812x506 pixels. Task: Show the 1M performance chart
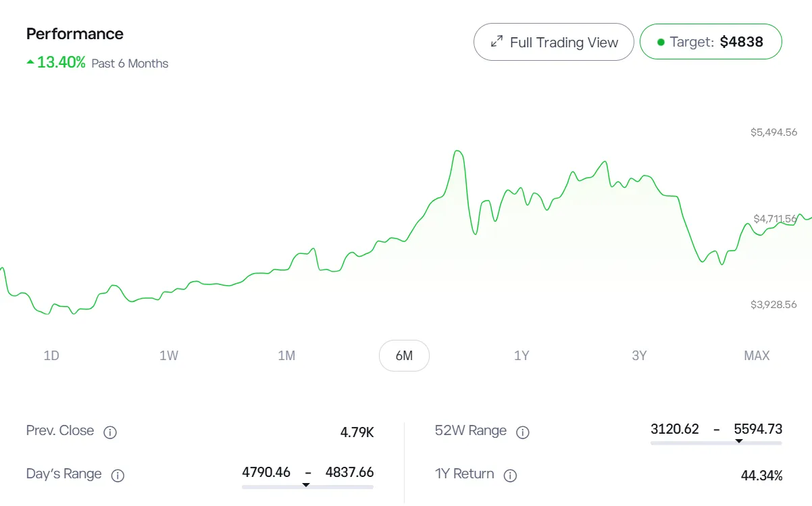286,355
